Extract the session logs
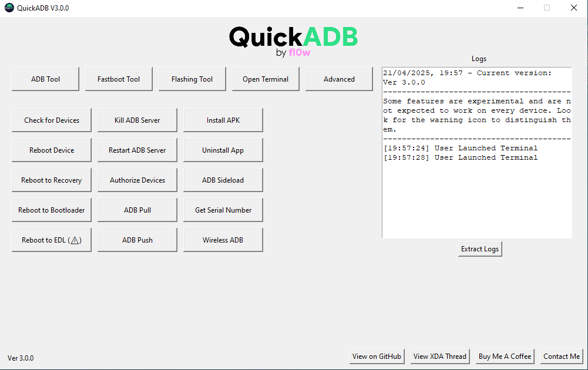This screenshot has width=588, height=370. tap(479, 248)
